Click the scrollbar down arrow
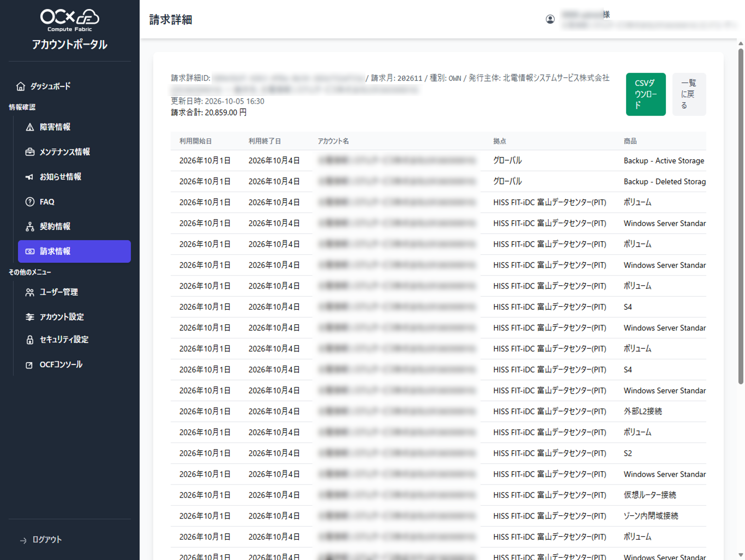745x560 pixels. pos(741,555)
